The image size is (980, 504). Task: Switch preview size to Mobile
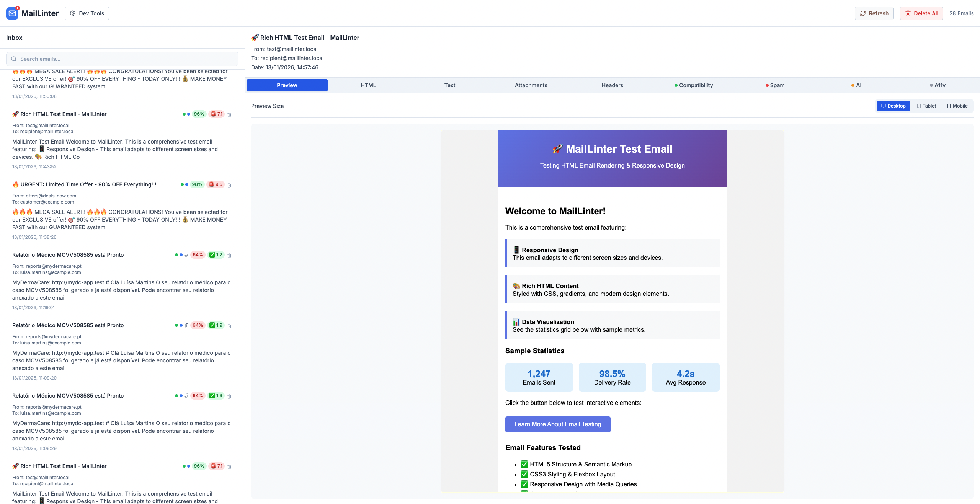(957, 106)
